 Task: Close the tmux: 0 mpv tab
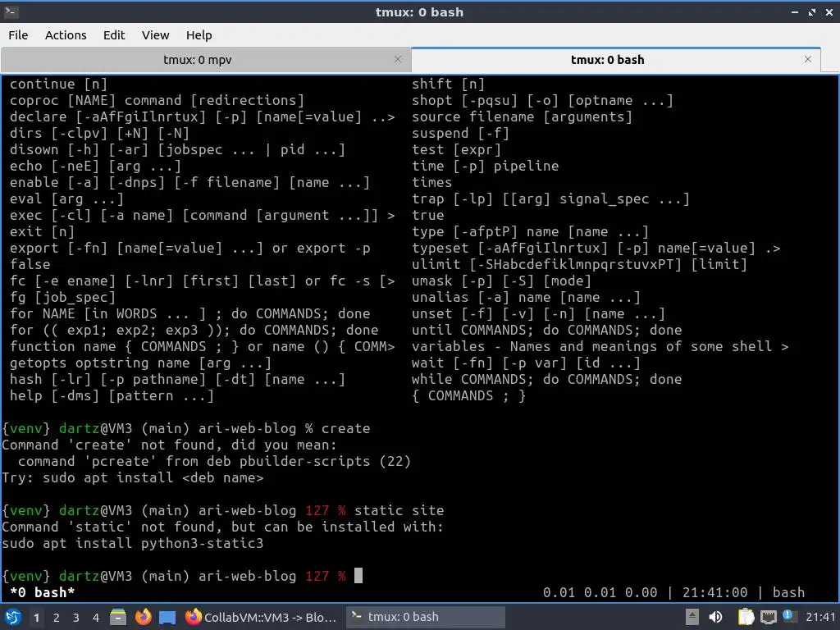398,59
